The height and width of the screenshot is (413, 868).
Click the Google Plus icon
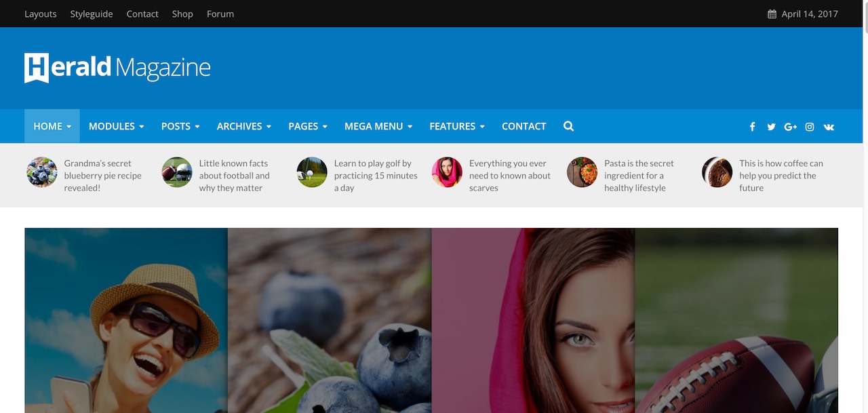pyautogui.click(x=790, y=127)
